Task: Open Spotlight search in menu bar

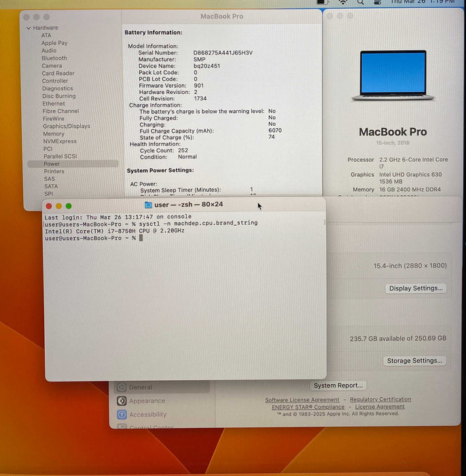Action: (x=360, y=2)
